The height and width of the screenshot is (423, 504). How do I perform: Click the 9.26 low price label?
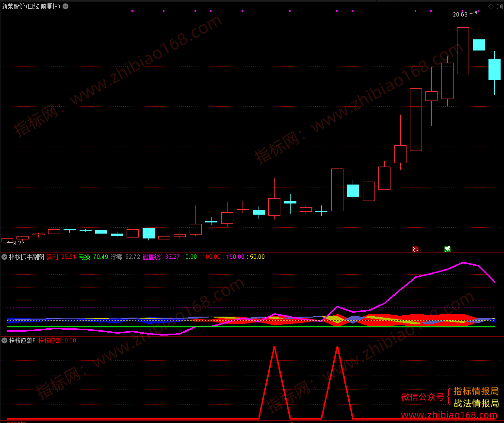(x=19, y=243)
